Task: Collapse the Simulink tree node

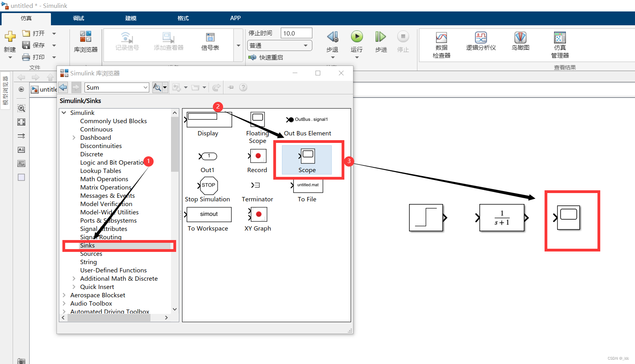Action: click(x=64, y=113)
